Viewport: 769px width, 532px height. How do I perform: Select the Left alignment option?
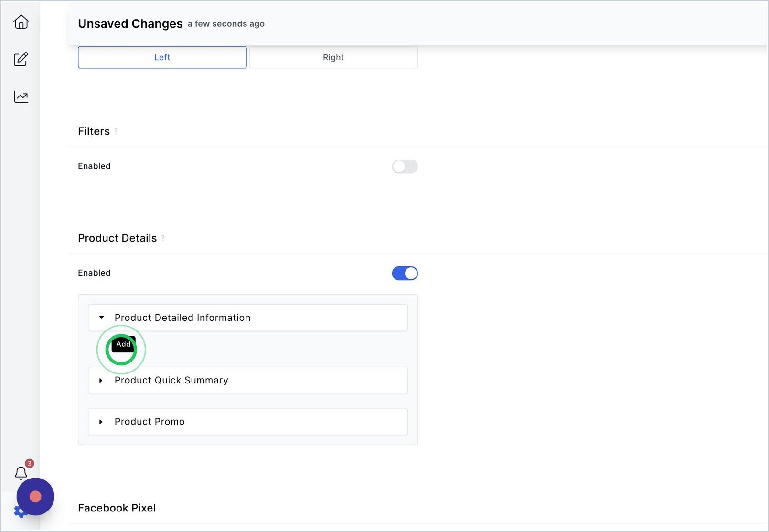[162, 57]
